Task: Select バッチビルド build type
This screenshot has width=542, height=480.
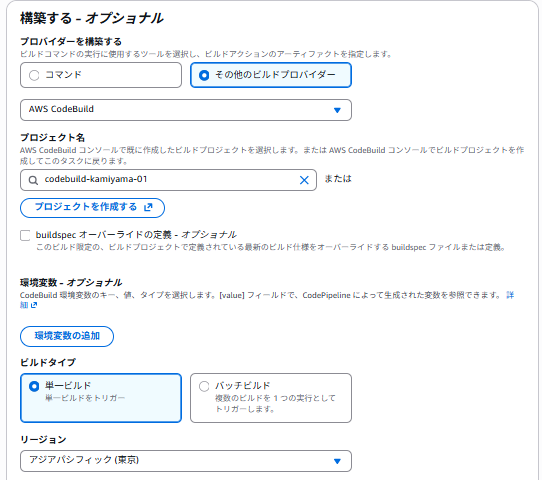Action: click(271, 397)
